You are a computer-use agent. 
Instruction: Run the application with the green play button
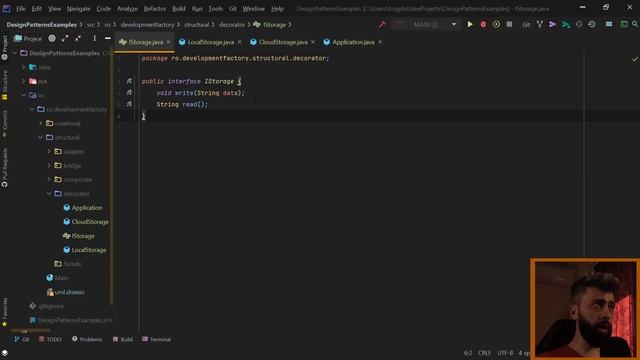pyautogui.click(x=470, y=24)
